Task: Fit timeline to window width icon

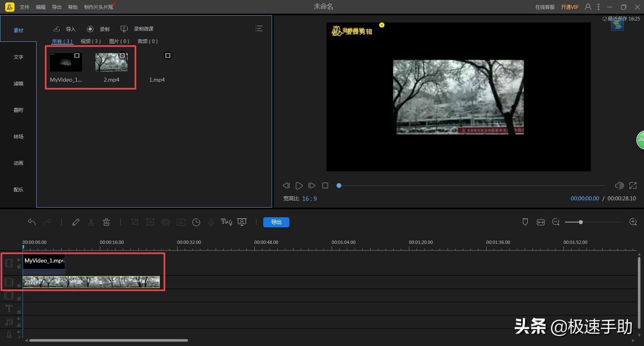Action: click(x=541, y=222)
